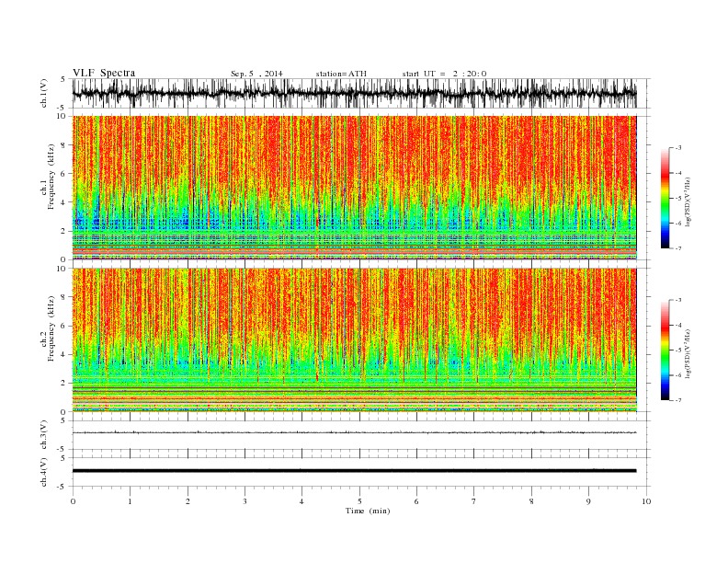Click the "VLF Spectra" plot title
Image resolution: width=728 pixels, height=563 pixels.
[x=104, y=73]
